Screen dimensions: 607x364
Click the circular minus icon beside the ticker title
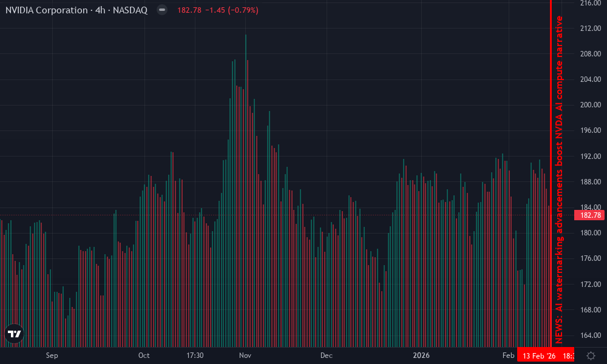pos(160,10)
